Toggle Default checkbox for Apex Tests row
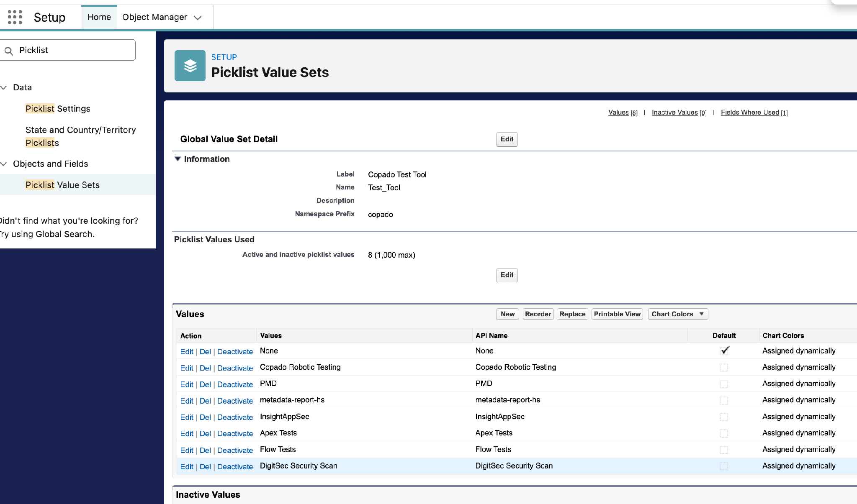Viewport: 857px width, 504px height. 724,433
